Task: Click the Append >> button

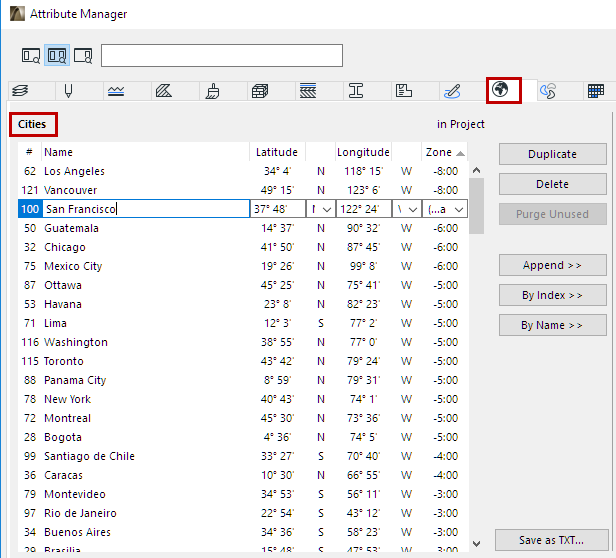Action: click(552, 265)
